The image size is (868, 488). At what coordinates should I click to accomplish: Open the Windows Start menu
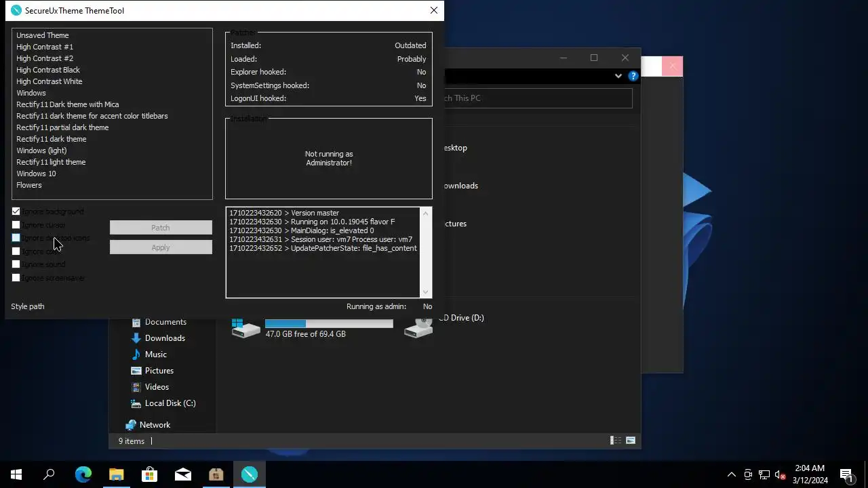(16, 474)
